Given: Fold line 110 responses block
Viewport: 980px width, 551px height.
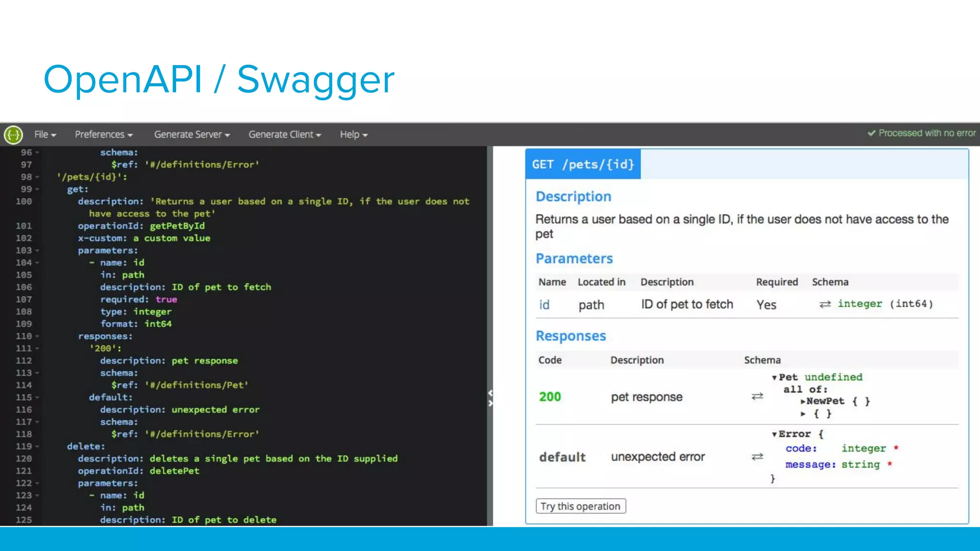Looking at the screenshot, I should tap(37, 336).
